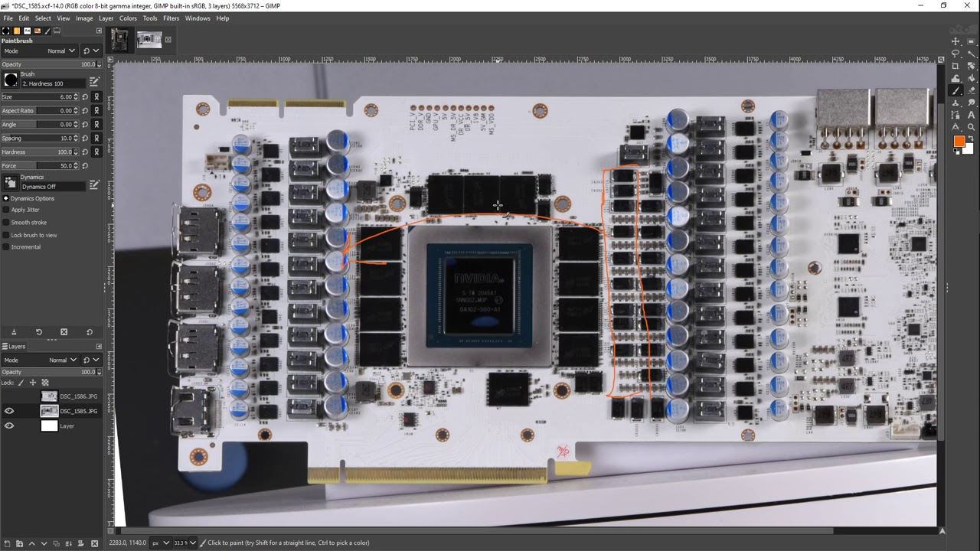
Task: Open the layer Mode Normal dropdown
Action: tap(41, 360)
